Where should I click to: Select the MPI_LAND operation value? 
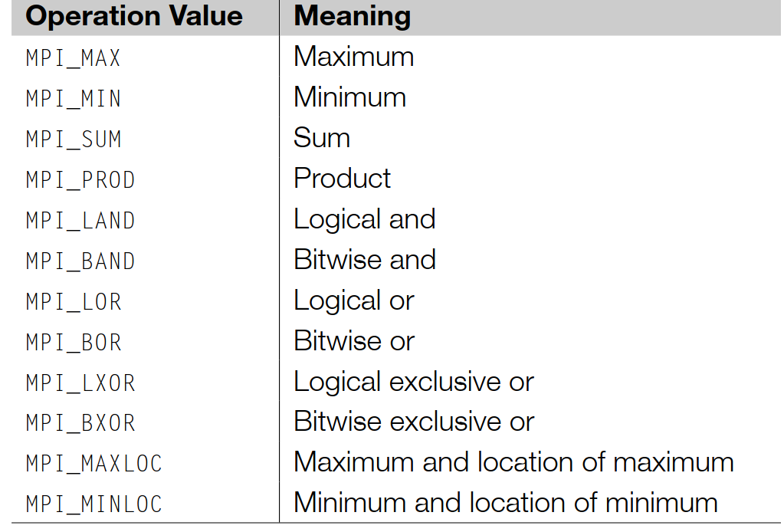point(80,221)
